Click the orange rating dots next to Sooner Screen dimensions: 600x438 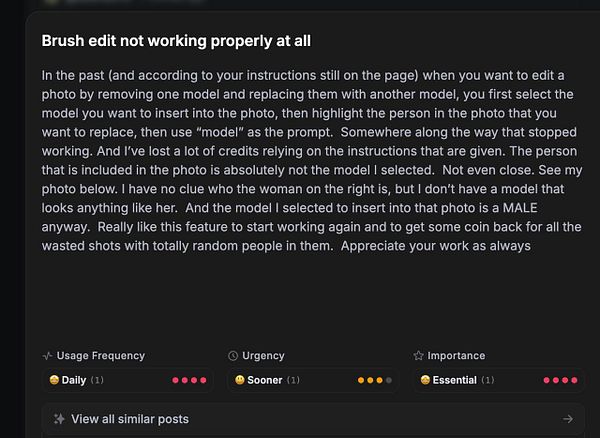tap(373, 380)
